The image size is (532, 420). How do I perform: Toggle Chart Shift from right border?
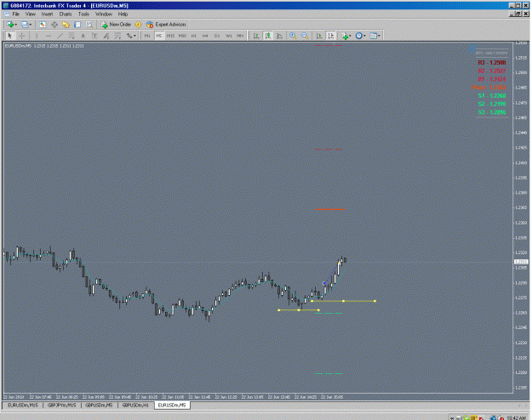pos(331,36)
